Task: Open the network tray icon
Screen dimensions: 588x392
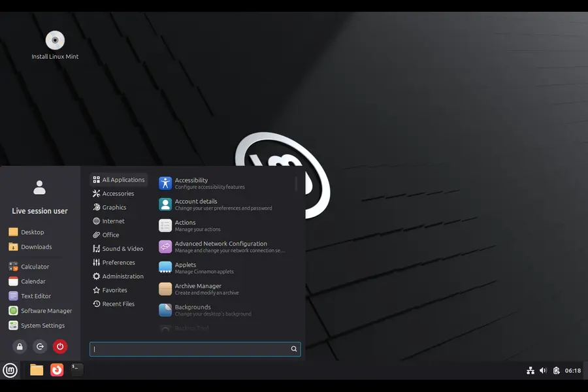Action: point(530,370)
